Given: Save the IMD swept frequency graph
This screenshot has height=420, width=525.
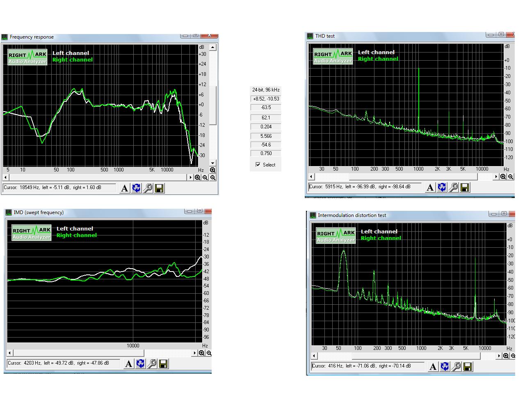Looking at the screenshot, I should (x=163, y=364).
